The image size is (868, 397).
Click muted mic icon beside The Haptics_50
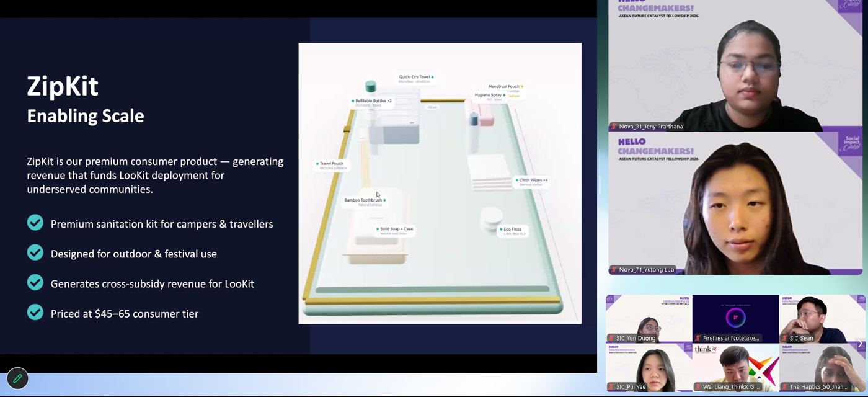pyautogui.click(x=785, y=387)
